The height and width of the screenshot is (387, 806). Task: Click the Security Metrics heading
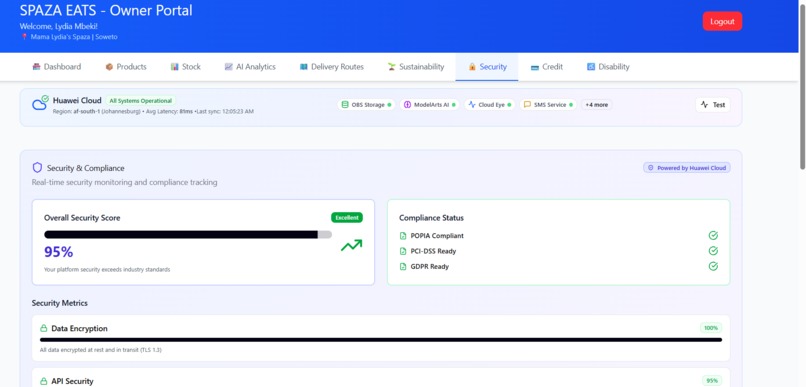[x=60, y=303]
